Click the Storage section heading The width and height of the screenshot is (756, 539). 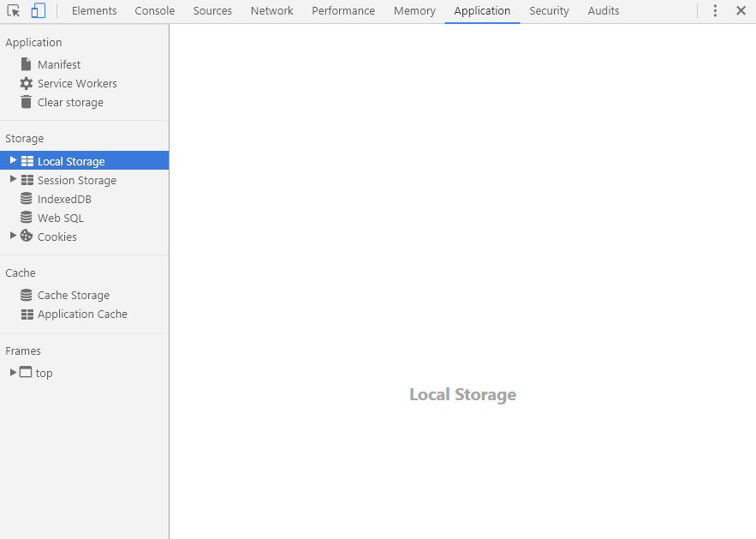pos(25,139)
